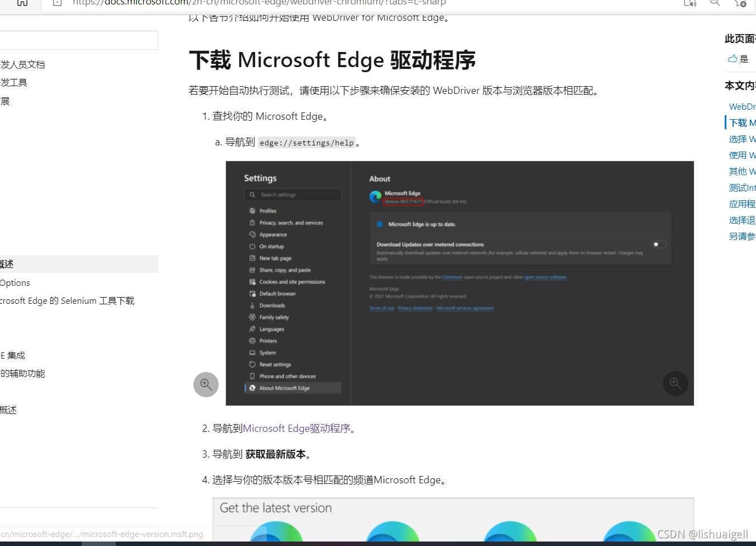Select the highlighted sidebar item ending 述

coord(79,264)
